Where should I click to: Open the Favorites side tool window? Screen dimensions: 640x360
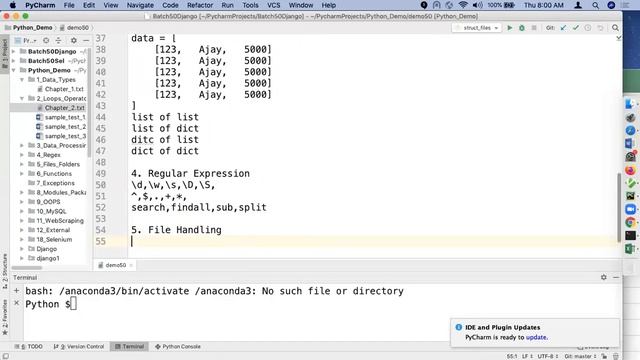(x=5, y=317)
